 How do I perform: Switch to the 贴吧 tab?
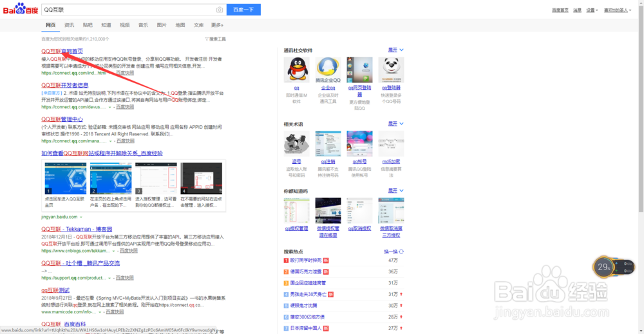click(88, 25)
